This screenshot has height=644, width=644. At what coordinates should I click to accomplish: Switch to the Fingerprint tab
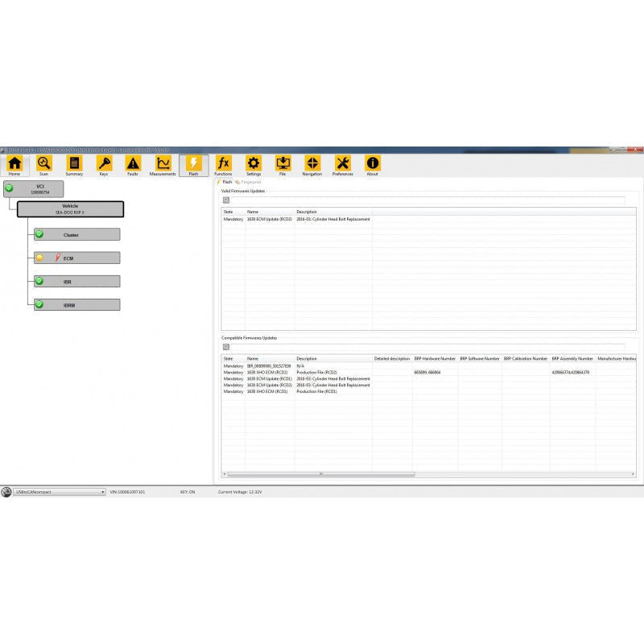point(250,183)
